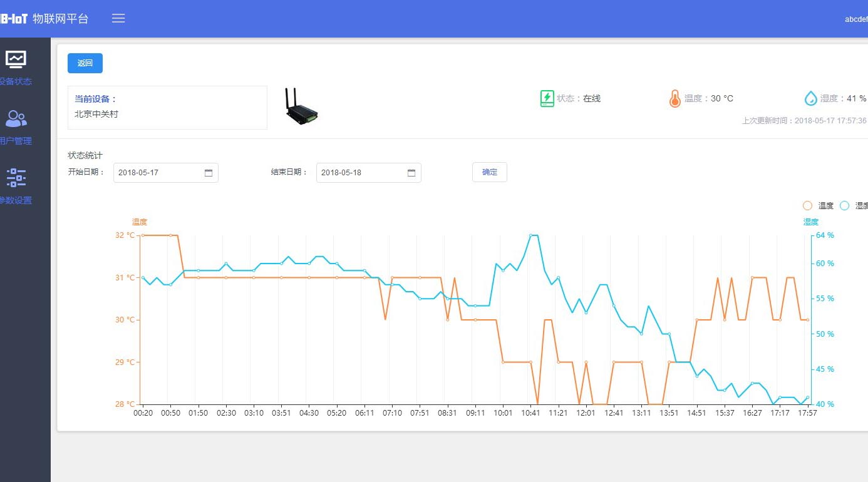Viewport: 868px width, 482px height.
Task: Open the end date calendar picker icon
Action: click(411, 173)
